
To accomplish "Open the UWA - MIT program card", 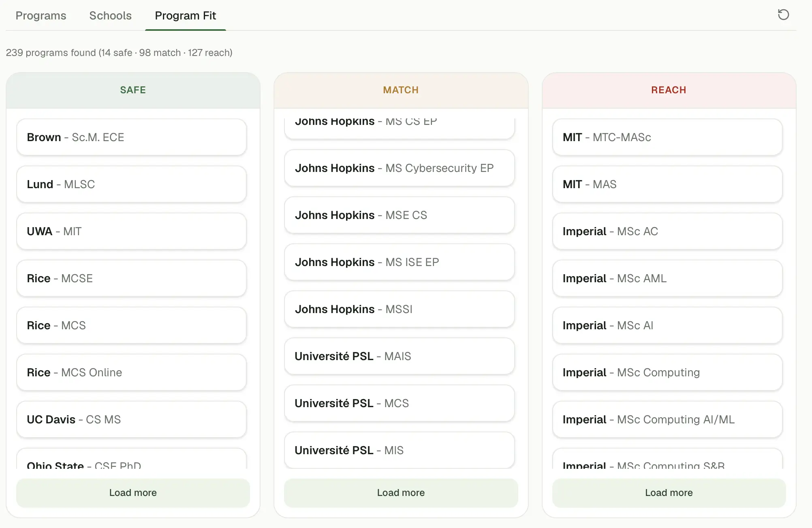I will click(x=131, y=231).
